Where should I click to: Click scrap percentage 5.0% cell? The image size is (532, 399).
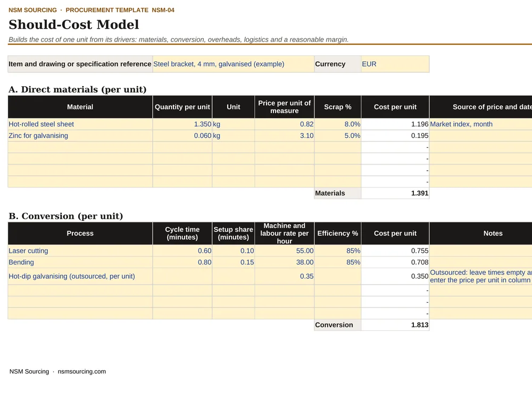pyautogui.click(x=338, y=136)
